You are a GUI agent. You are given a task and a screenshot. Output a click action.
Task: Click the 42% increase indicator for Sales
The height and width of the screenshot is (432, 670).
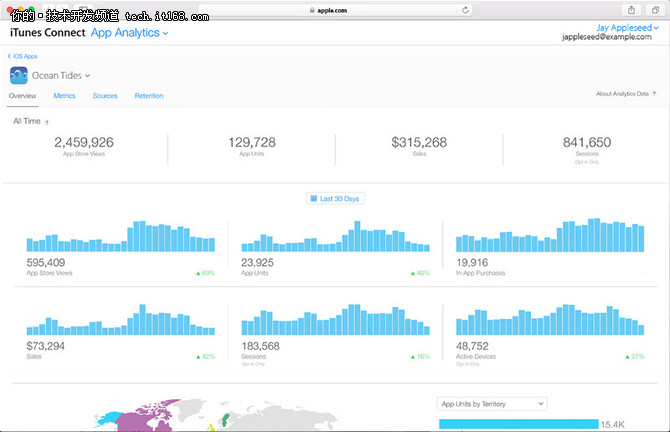(x=205, y=356)
